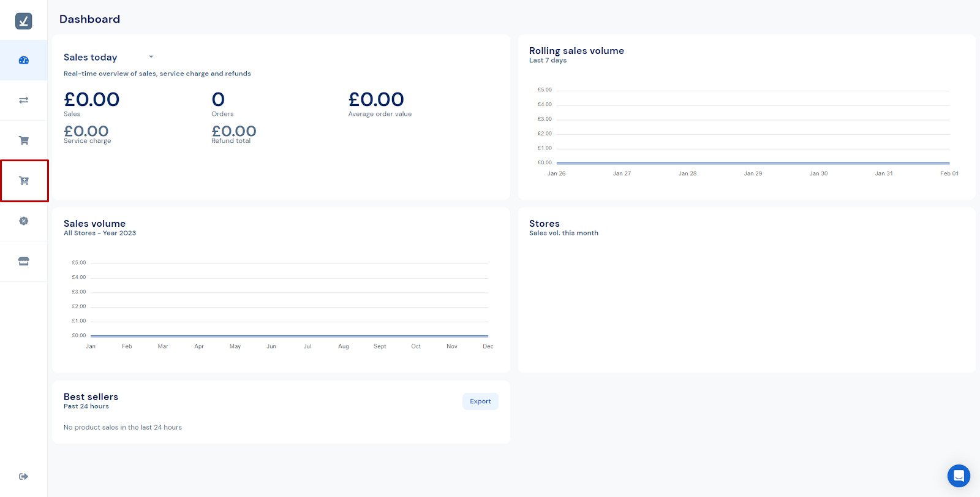Viewport: 980px width, 497px height.
Task: Click the Dashboard page title
Action: (x=89, y=19)
